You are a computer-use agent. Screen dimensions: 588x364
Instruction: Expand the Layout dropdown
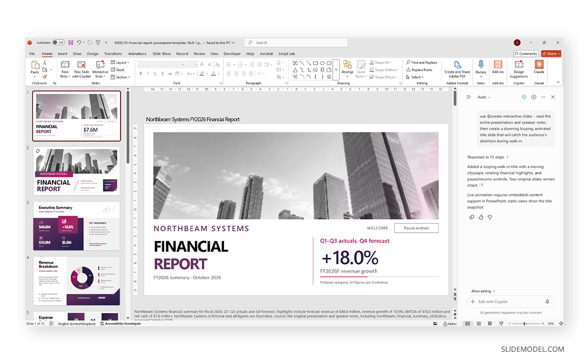point(120,63)
